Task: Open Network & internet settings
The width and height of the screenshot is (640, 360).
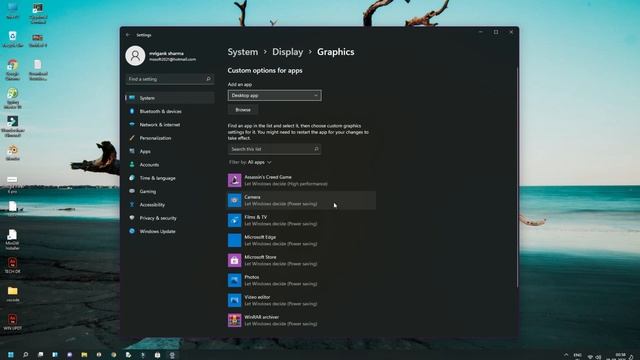Action: pyautogui.click(x=170, y=125)
